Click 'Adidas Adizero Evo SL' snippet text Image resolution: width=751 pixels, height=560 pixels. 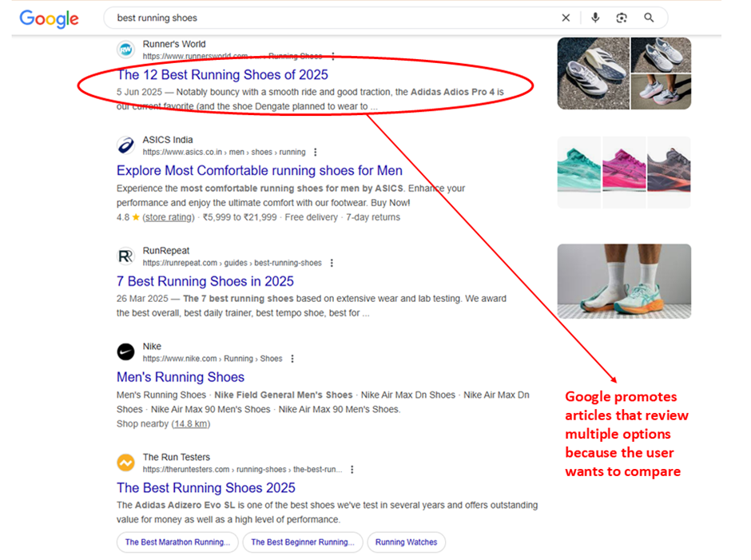tap(185, 506)
